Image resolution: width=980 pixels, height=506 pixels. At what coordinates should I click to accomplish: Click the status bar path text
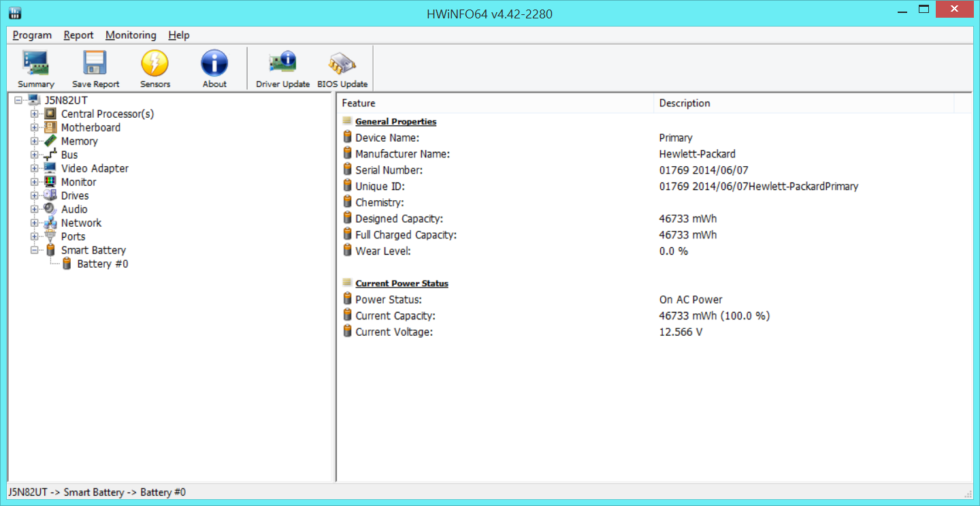[97, 492]
